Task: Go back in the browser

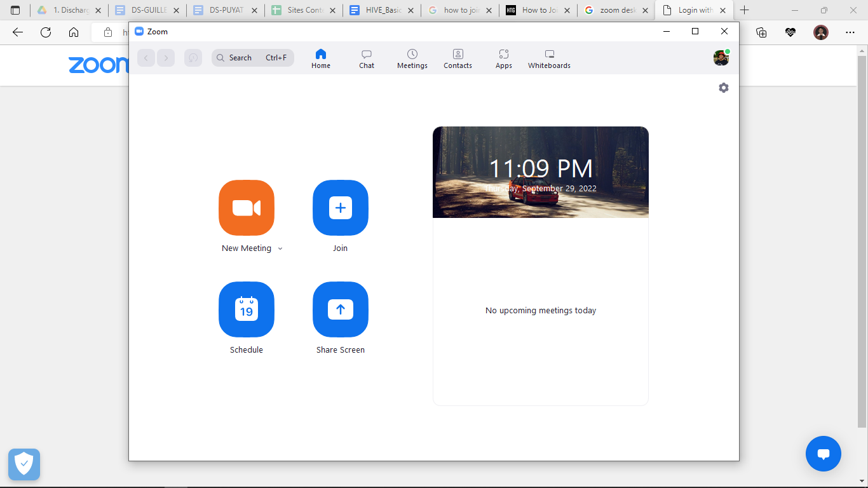Action: (18, 32)
